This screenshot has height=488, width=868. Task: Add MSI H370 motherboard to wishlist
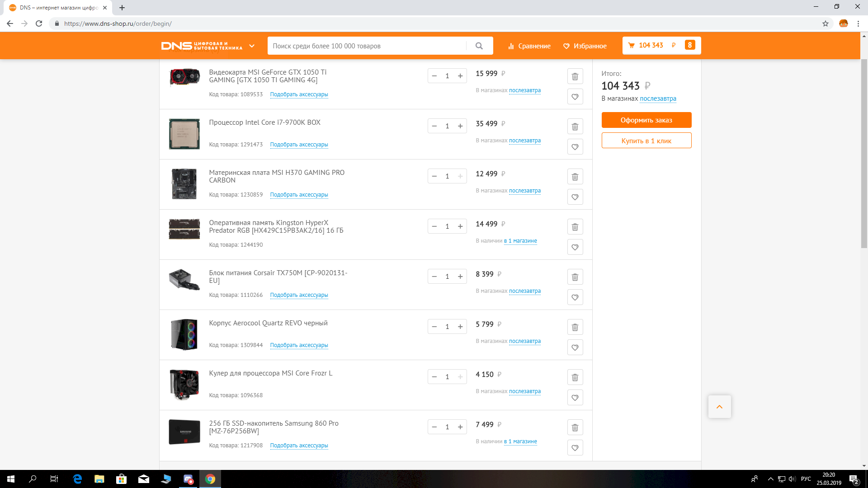[575, 197]
